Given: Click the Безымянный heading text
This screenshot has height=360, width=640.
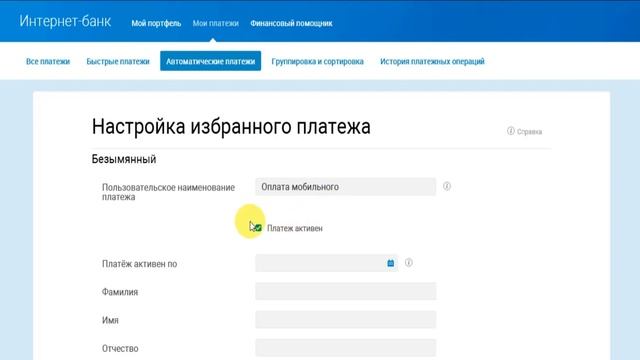Looking at the screenshot, I should tap(124, 159).
